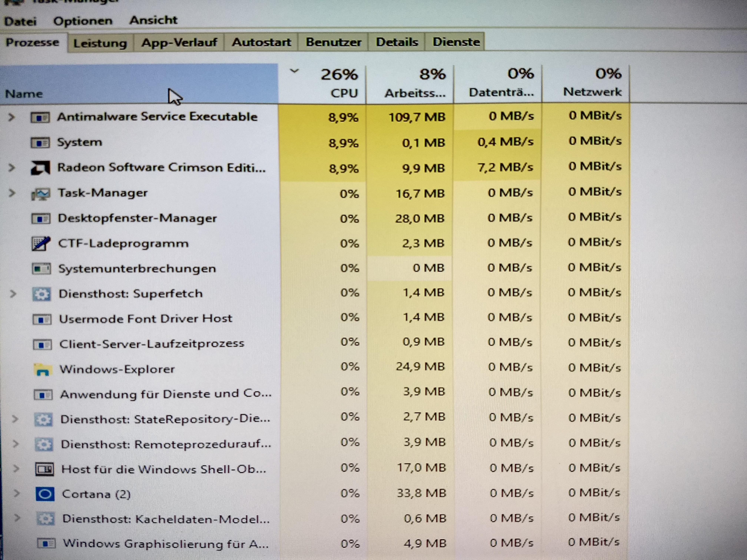The width and height of the screenshot is (747, 560).
Task: Switch to the Leistung tab
Action: [100, 43]
